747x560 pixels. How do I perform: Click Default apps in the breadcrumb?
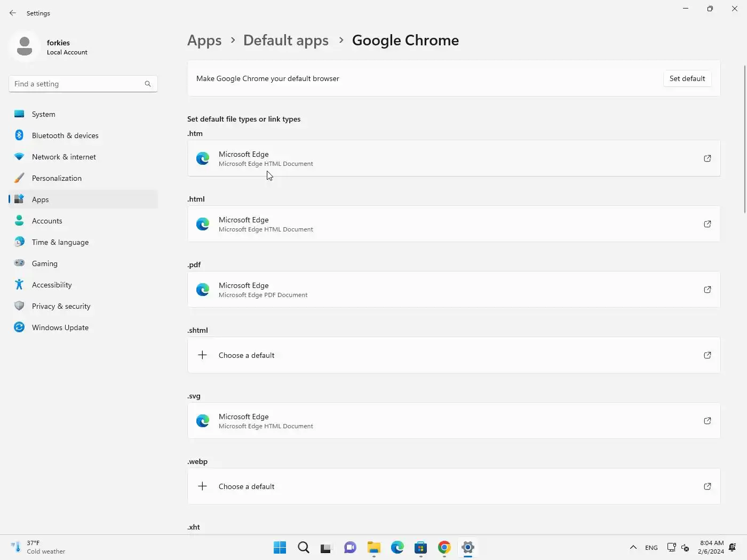286,41
